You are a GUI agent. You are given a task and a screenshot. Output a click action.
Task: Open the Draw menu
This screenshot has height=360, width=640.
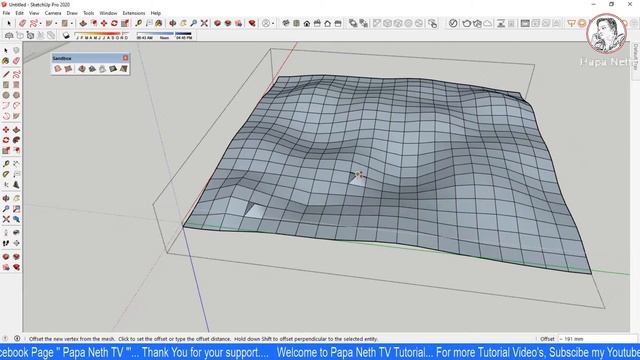[72, 13]
